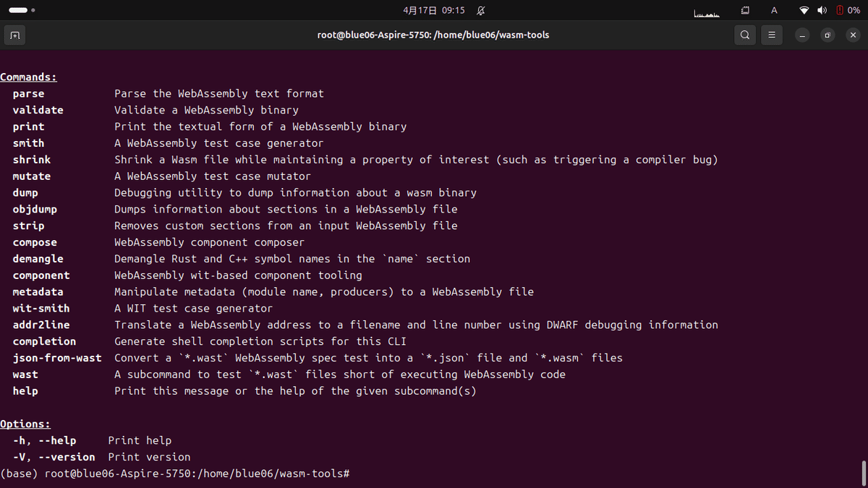Open the terminal hamburger menu
Viewport: 868px width, 488px height.
pos(771,35)
